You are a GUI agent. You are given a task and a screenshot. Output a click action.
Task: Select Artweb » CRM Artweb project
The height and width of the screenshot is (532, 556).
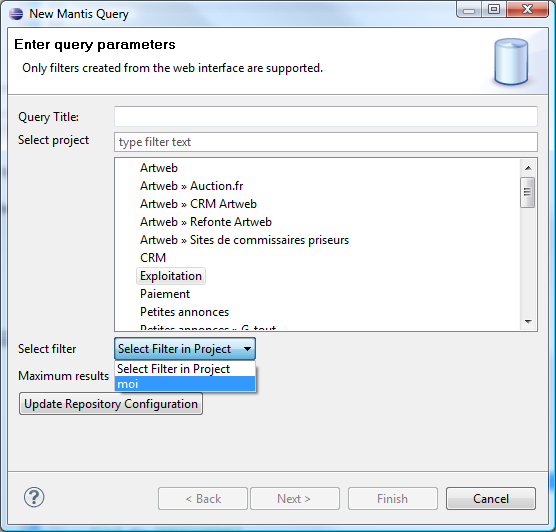click(198, 204)
